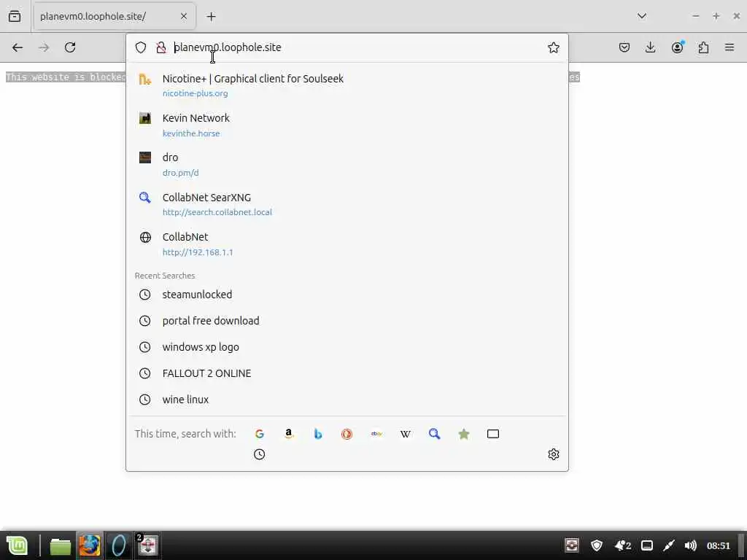Select the Kevin Network suggestion
The width and height of the screenshot is (747, 560).
347,125
